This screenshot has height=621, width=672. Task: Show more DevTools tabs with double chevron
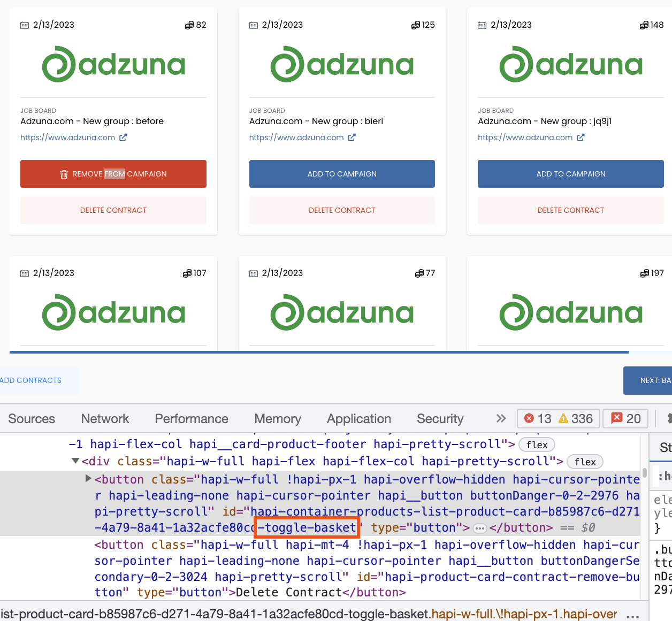501,418
